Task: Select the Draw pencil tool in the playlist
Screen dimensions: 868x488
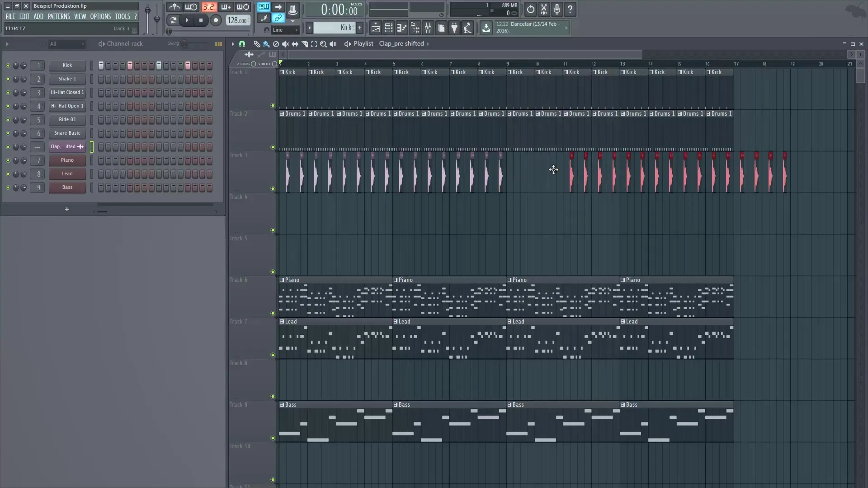Action: [257, 44]
